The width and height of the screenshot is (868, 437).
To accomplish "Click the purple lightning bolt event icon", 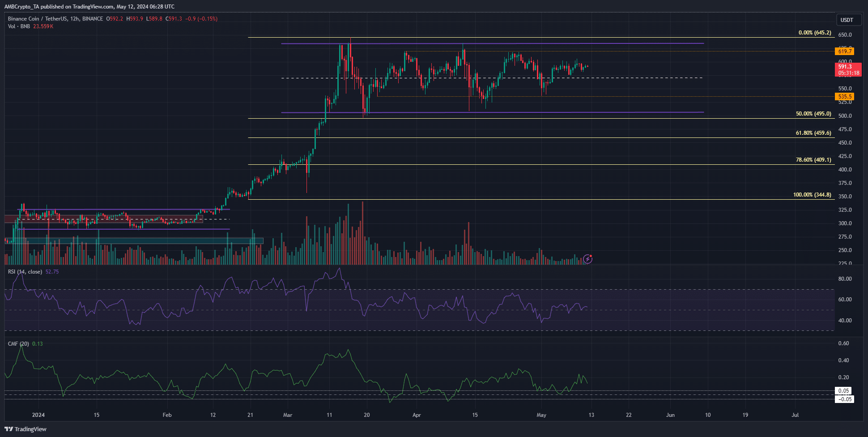I will coord(587,259).
